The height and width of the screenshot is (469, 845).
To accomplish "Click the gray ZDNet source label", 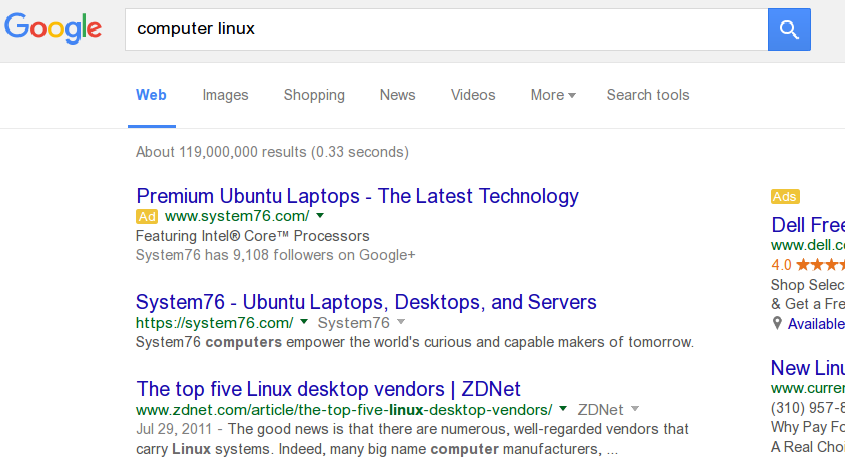I will coord(600,410).
